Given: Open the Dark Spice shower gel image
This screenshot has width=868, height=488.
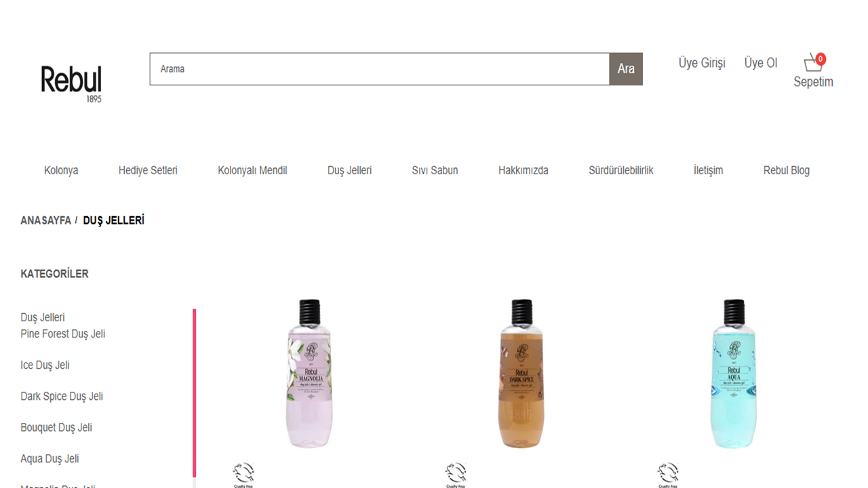Looking at the screenshot, I should (x=521, y=373).
